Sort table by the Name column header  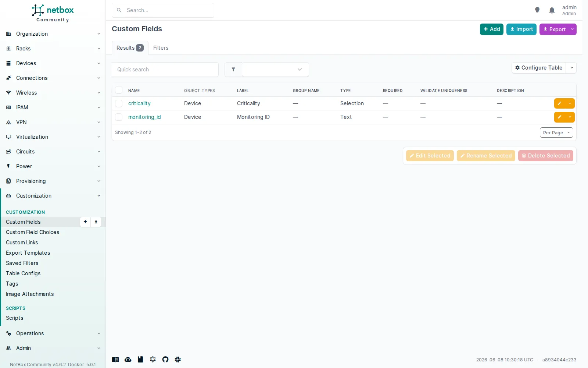click(134, 91)
